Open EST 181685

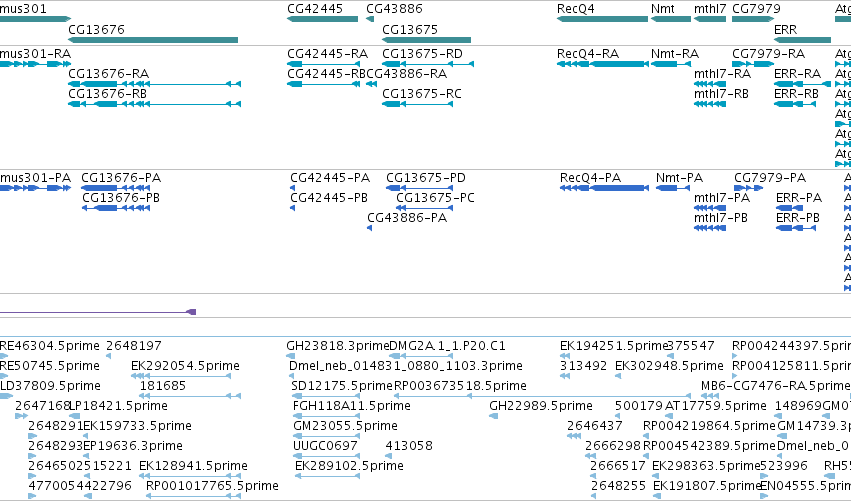click(x=163, y=386)
